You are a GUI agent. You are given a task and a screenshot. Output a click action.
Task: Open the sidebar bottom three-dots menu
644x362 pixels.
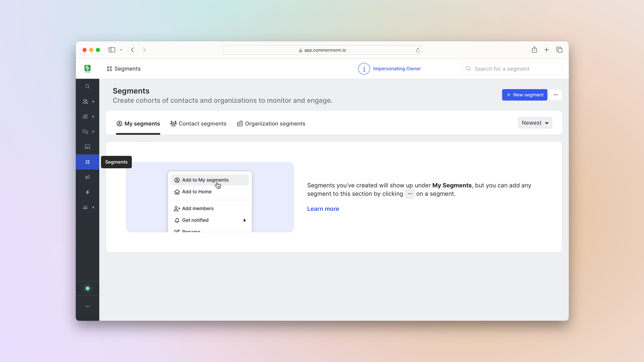tap(87, 306)
